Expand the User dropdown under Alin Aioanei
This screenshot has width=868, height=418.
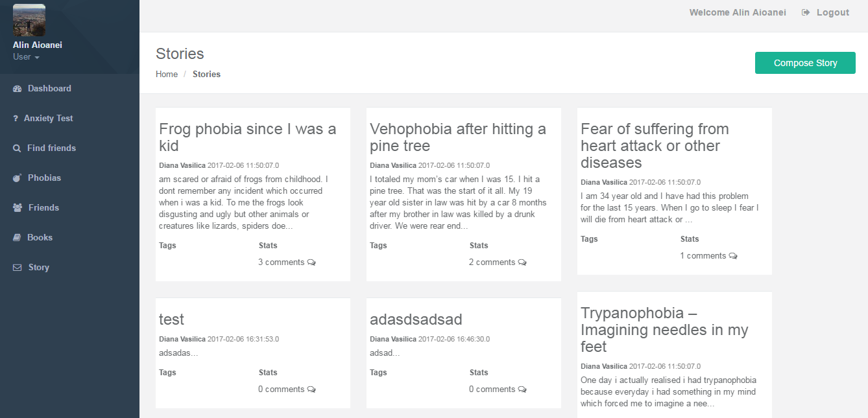click(27, 57)
